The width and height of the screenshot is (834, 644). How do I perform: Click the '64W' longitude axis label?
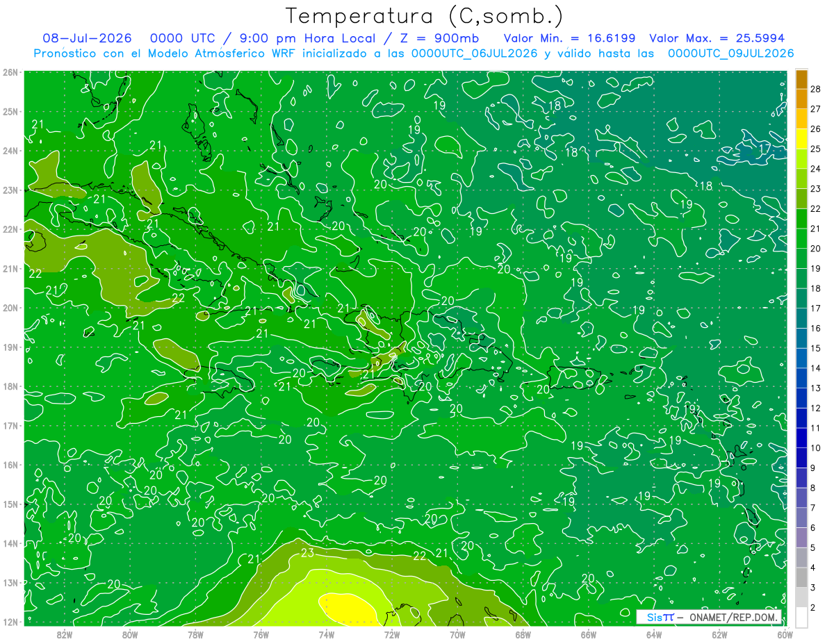[x=654, y=634]
